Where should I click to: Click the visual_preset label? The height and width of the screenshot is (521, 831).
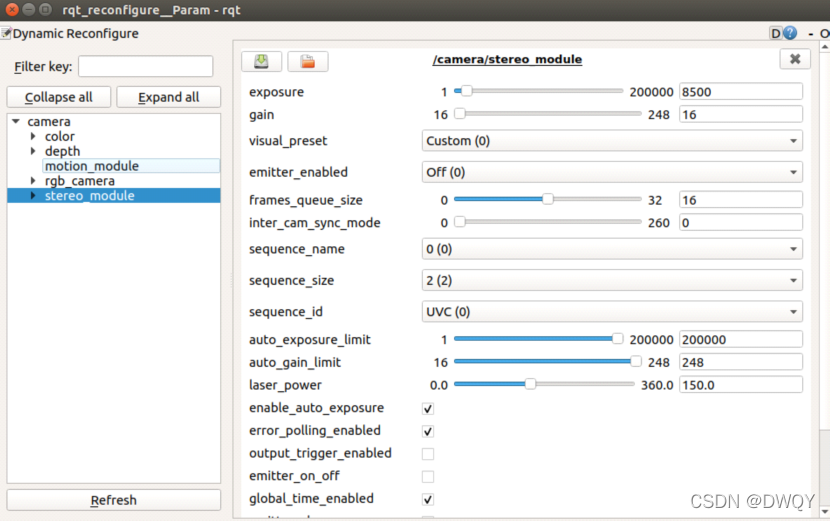(x=288, y=141)
